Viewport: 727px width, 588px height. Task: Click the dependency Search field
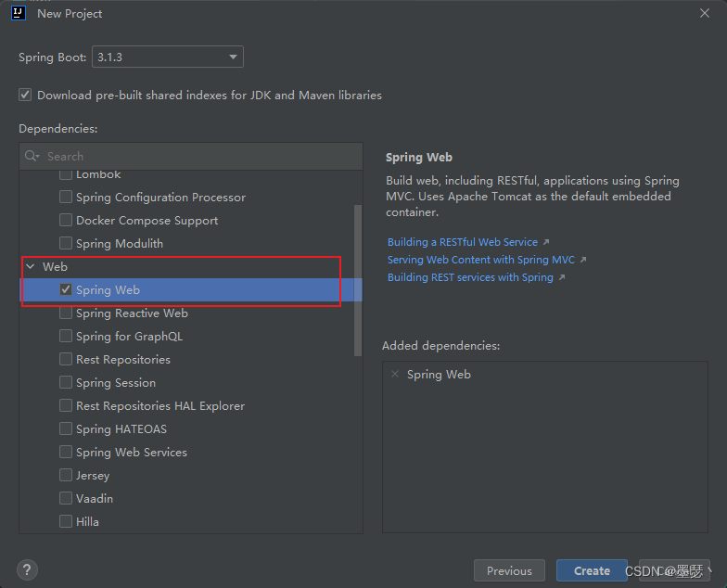click(191, 156)
